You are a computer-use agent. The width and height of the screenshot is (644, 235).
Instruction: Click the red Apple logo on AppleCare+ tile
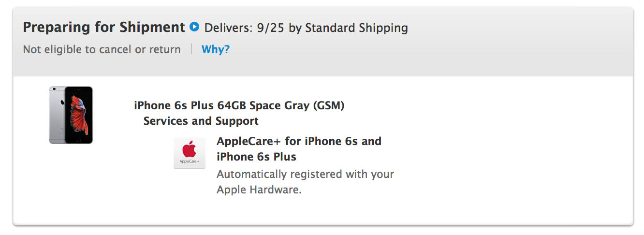click(x=190, y=148)
